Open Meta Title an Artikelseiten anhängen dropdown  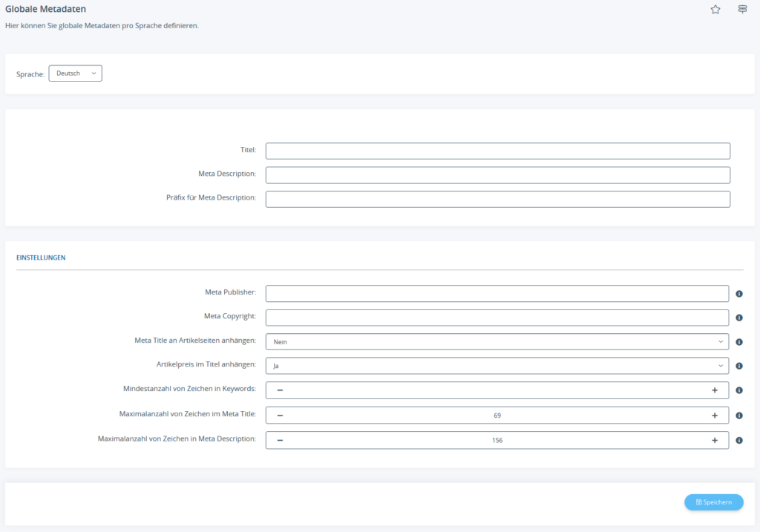(x=497, y=342)
